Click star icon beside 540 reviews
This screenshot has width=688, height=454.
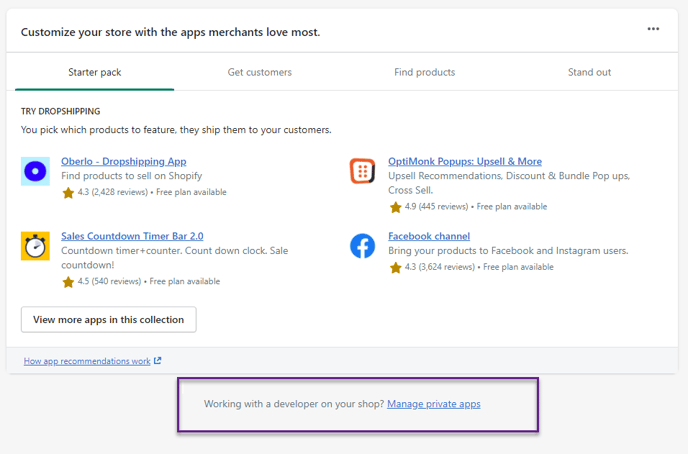pyautogui.click(x=68, y=282)
